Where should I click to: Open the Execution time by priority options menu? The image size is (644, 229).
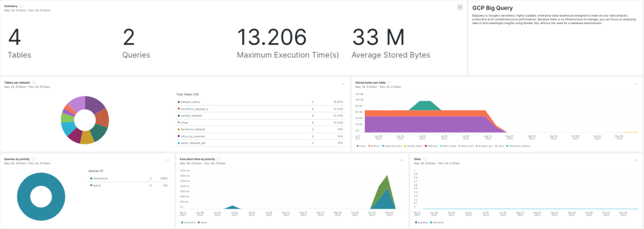coord(402,159)
